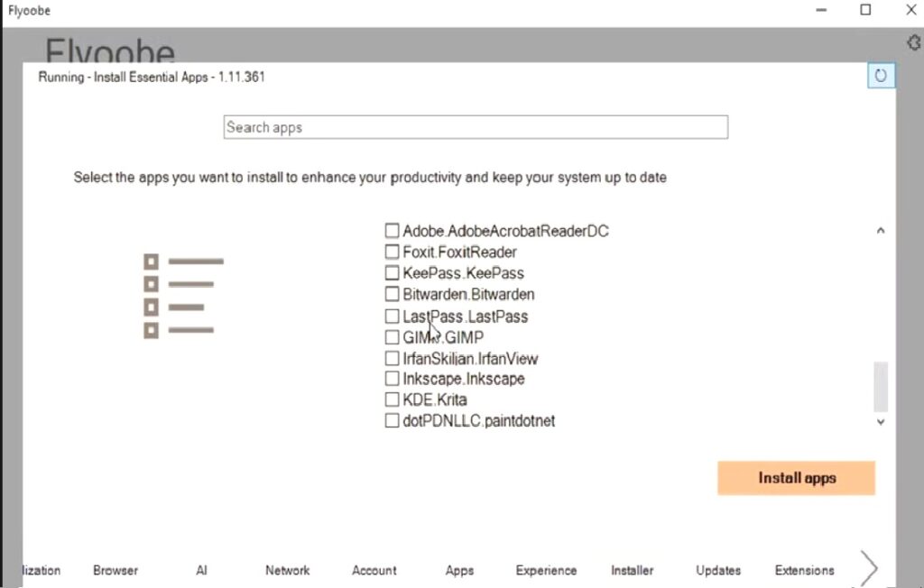Toggle the Inkscape.Inkscape checkbox
This screenshot has height=588, width=924.
click(x=392, y=379)
